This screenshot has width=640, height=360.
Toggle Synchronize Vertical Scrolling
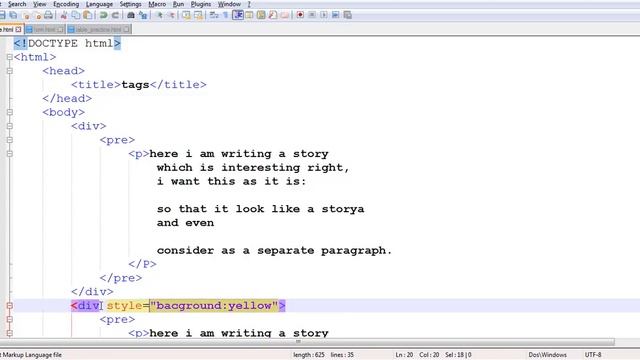tap(186, 15)
